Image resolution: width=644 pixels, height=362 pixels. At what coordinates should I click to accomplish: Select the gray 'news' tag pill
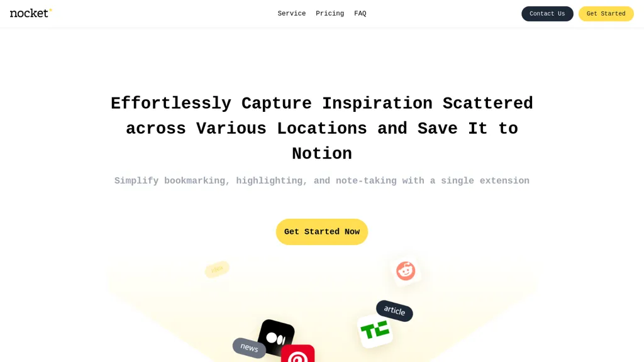click(249, 348)
